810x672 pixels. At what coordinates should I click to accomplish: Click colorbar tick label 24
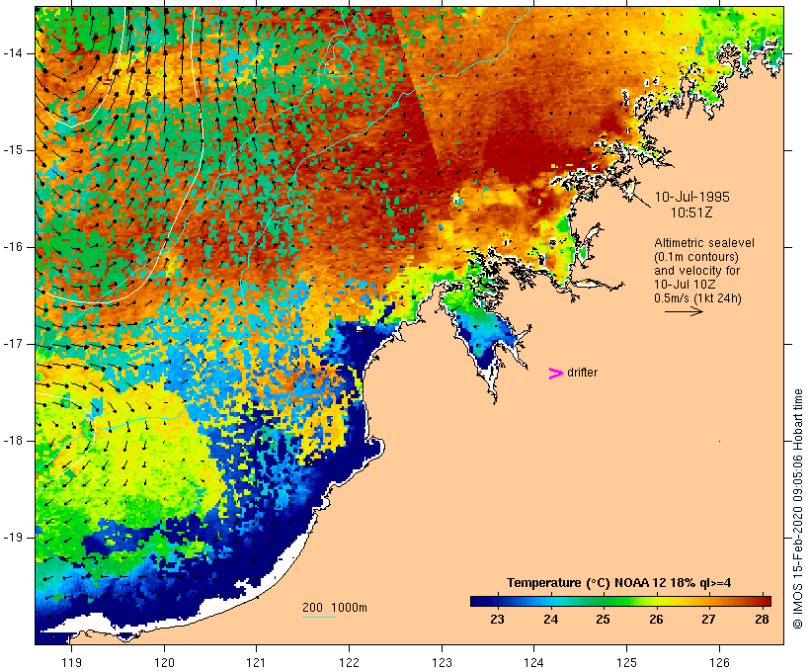click(x=550, y=620)
